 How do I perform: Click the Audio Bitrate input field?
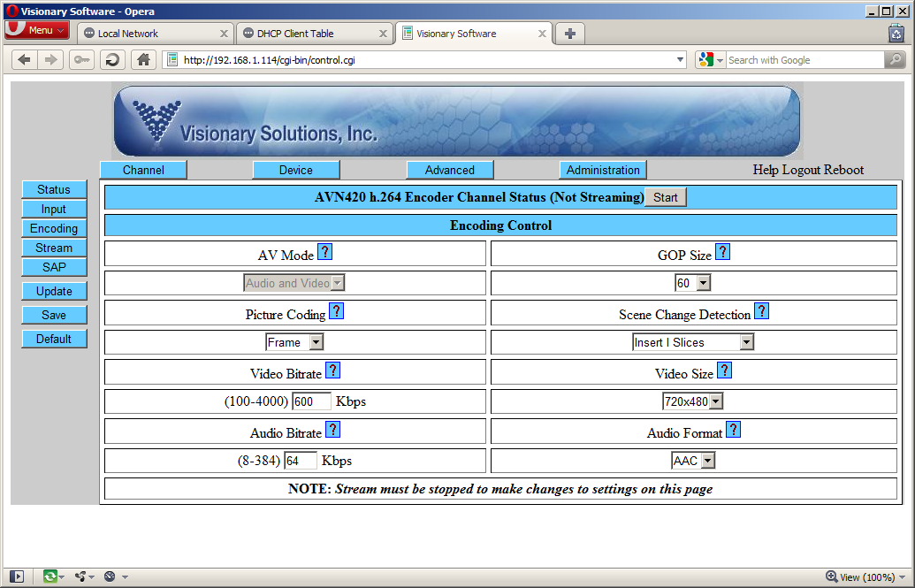[x=300, y=461]
